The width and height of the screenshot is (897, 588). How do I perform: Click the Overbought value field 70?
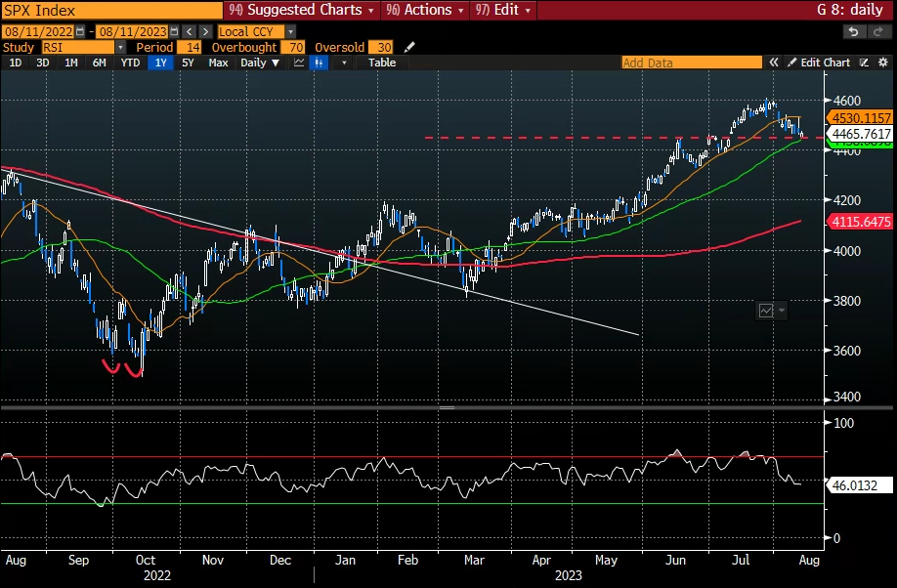pos(293,48)
